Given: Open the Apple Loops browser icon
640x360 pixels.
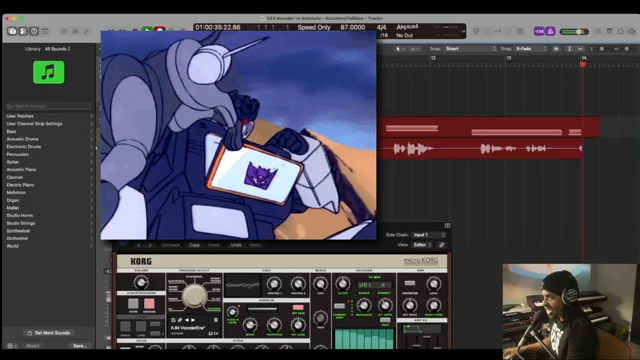Looking at the screenshot, I should tap(620, 31).
